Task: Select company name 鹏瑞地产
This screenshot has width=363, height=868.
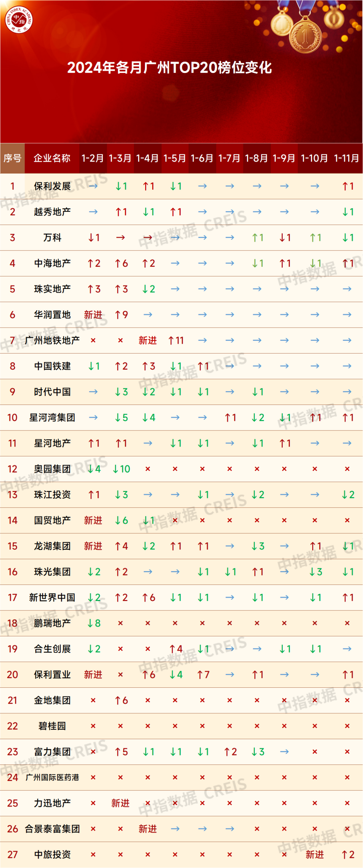Action: (52, 624)
